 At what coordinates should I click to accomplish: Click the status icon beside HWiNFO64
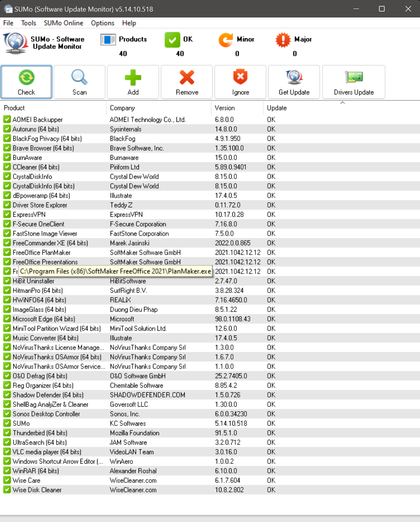pos(7,300)
